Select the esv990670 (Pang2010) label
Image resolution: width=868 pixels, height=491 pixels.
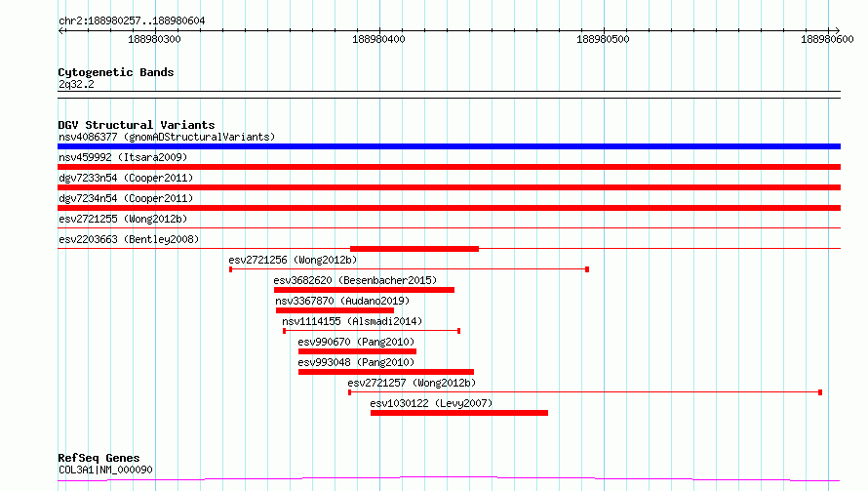point(356,342)
